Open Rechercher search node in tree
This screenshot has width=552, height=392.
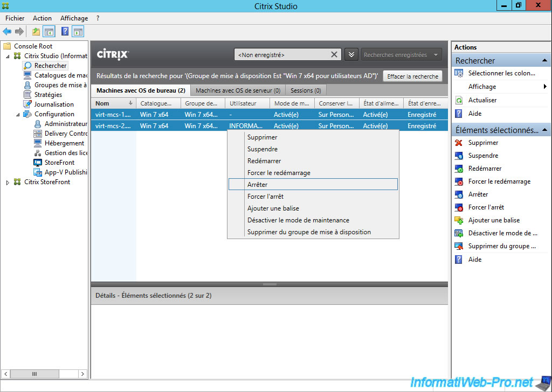50,66
